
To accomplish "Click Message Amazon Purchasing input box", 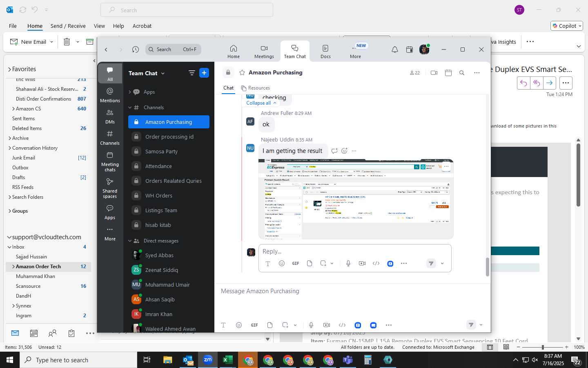I will point(352,291).
